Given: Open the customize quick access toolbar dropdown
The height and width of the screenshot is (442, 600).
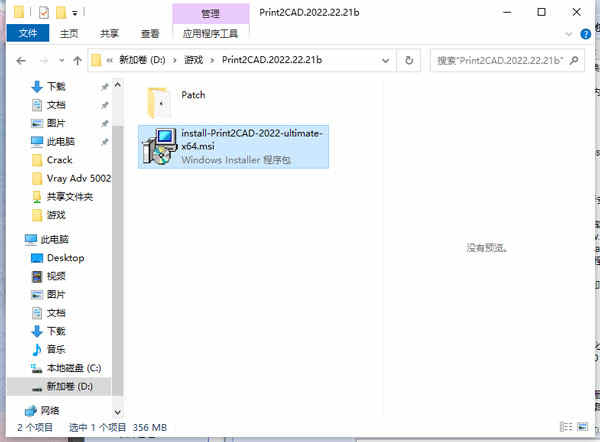Looking at the screenshot, I should click(75, 13).
